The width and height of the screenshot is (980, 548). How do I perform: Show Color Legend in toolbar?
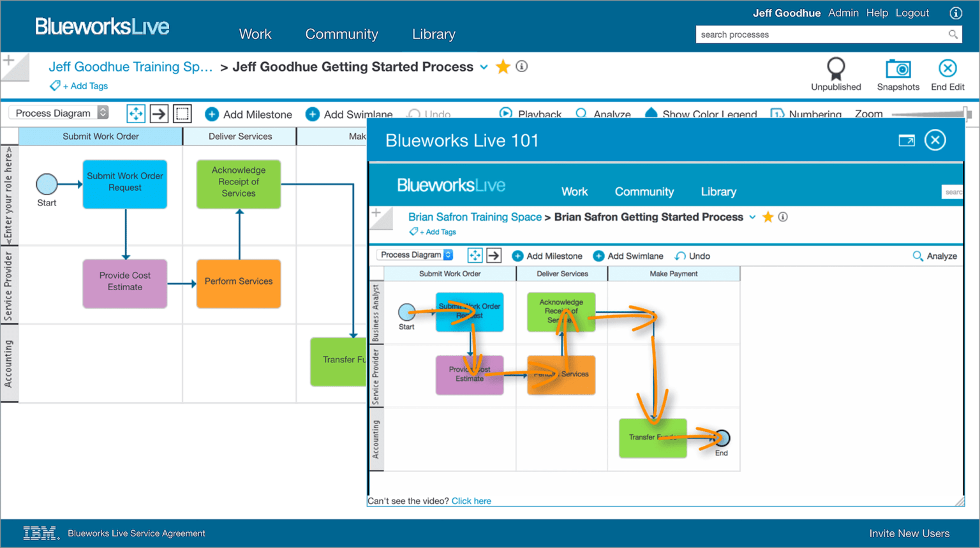(x=701, y=114)
